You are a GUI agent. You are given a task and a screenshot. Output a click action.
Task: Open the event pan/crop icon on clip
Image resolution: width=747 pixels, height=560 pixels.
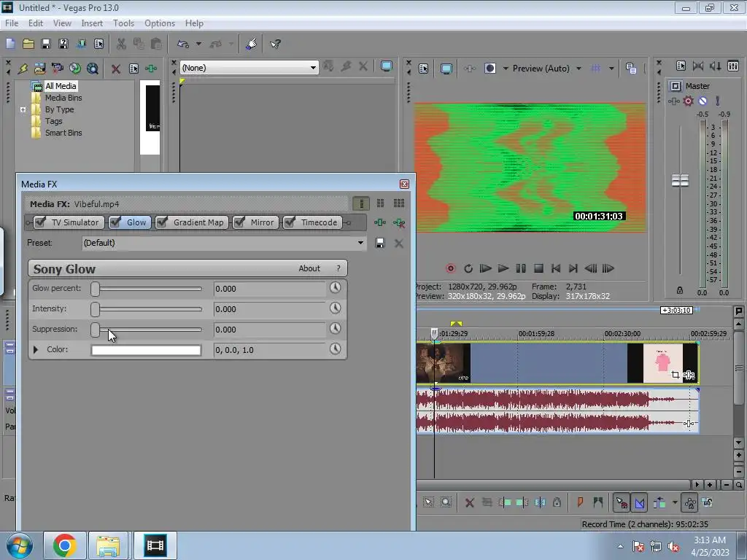[675, 375]
